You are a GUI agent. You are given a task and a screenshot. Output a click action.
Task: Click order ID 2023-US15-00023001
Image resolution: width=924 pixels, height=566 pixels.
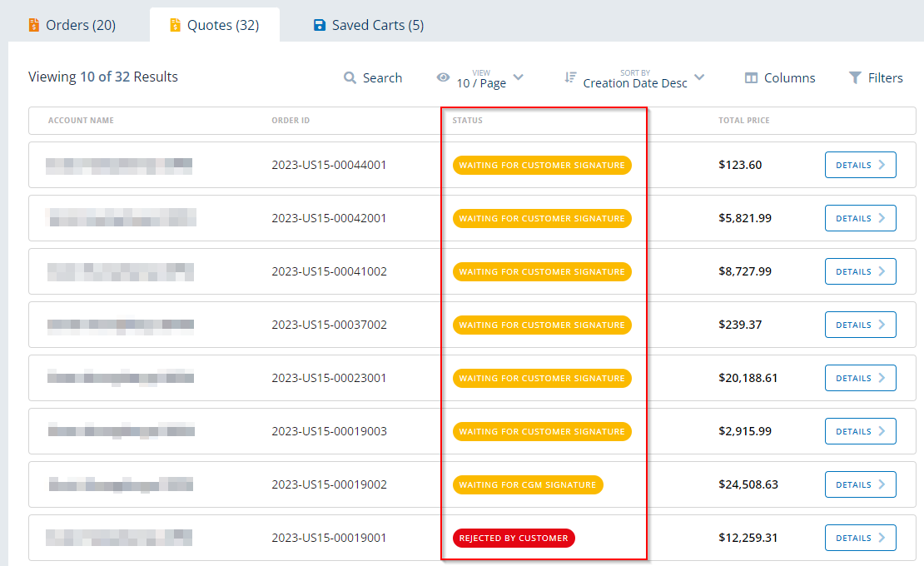(x=329, y=378)
